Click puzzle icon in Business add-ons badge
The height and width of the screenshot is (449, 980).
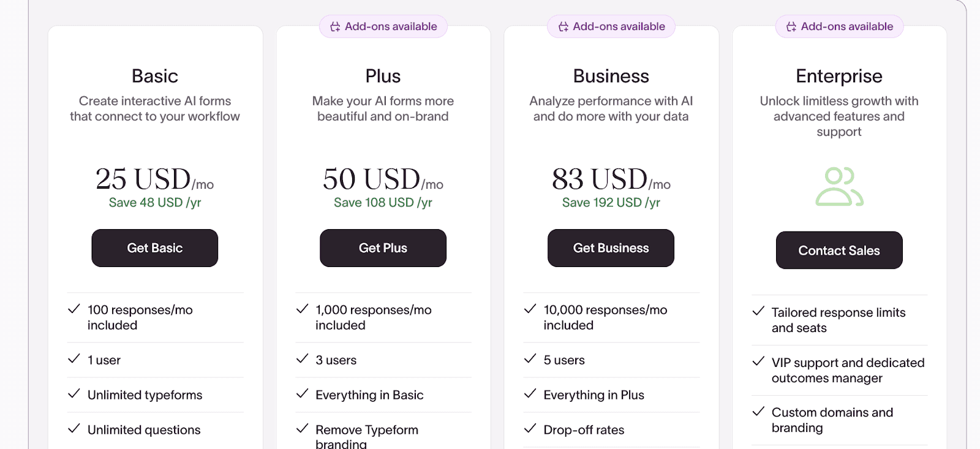(x=563, y=27)
